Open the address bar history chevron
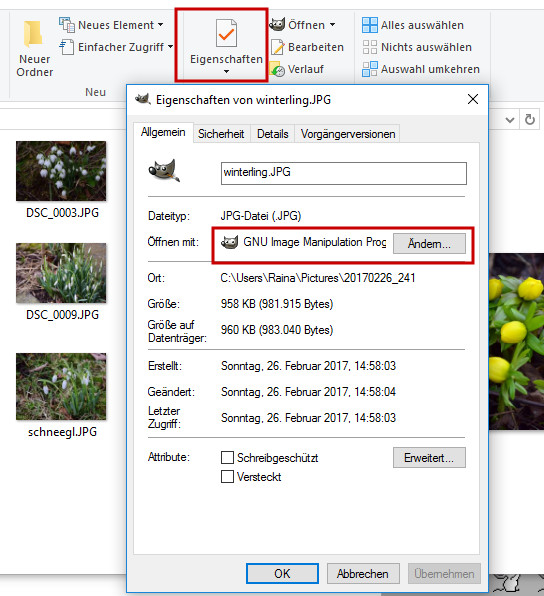The image size is (544, 596). [509, 120]
